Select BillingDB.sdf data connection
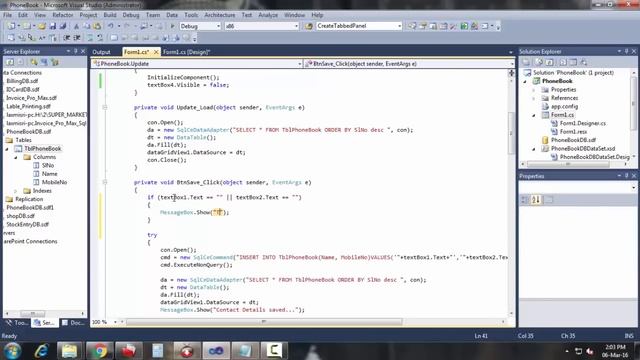 tap(22, 81)
